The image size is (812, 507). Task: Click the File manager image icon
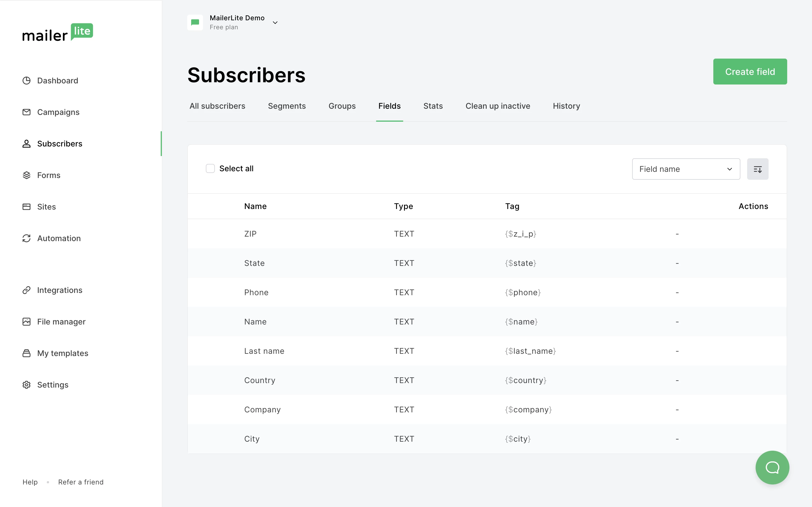pos(27,322)
